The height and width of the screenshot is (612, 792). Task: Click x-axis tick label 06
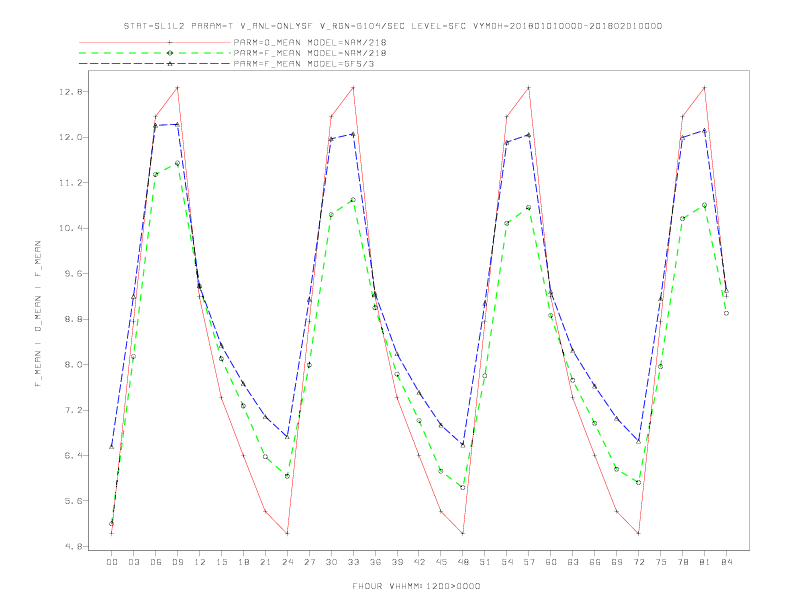pyautogui.click(x=156, y=562)
